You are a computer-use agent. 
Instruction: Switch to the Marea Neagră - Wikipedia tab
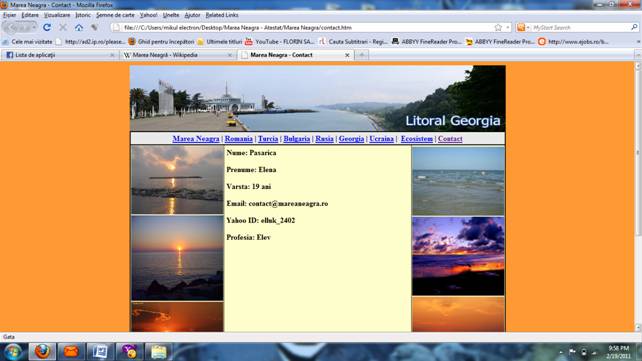click(x=178, y=55)
